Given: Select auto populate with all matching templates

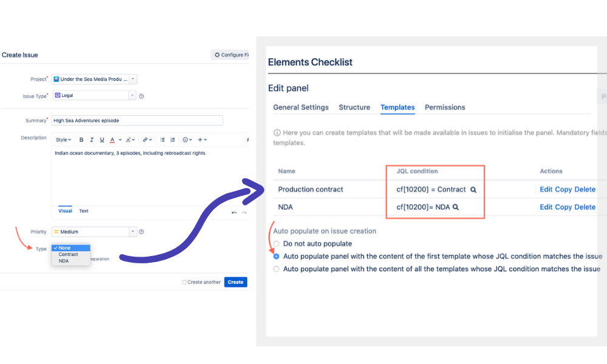Looking at the screenshot, I should [x=276, y=269].
